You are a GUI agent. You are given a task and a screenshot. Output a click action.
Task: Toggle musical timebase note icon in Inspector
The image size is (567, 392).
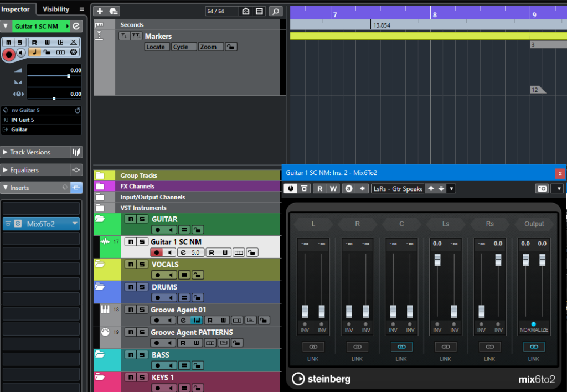(x=34, y=52)
